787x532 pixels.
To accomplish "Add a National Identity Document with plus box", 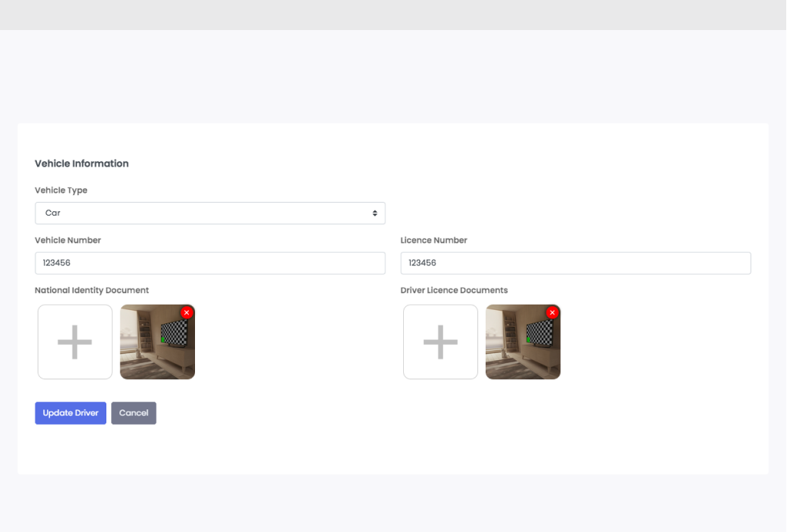I will coord(75,342).
